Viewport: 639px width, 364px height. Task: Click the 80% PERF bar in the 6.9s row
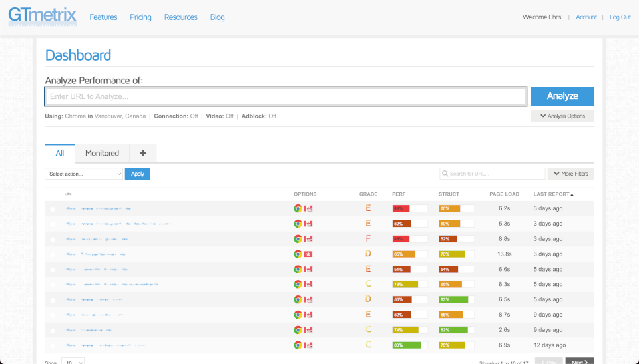[x=409, y=345]
